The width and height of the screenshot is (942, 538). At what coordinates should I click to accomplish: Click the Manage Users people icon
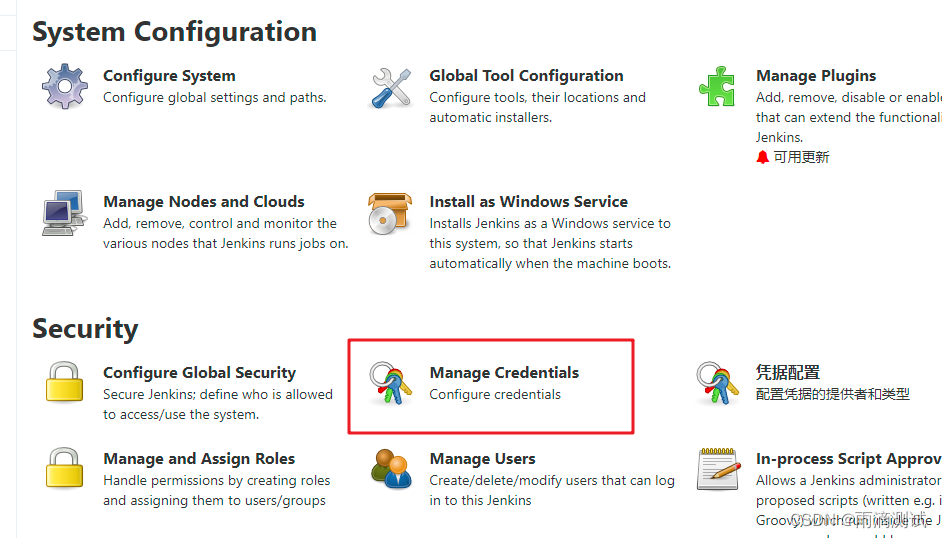pos(391,468)
